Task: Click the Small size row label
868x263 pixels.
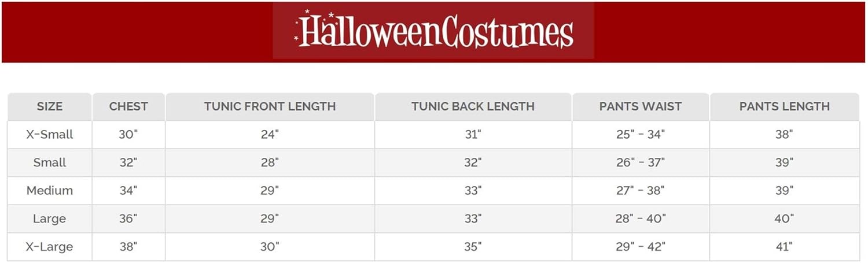Action: (50, 162)
